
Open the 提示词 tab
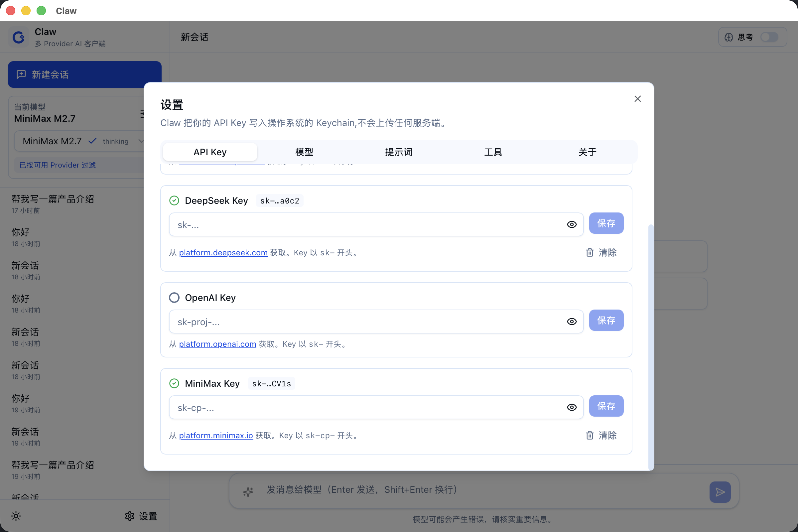click(x=398, y=152)
